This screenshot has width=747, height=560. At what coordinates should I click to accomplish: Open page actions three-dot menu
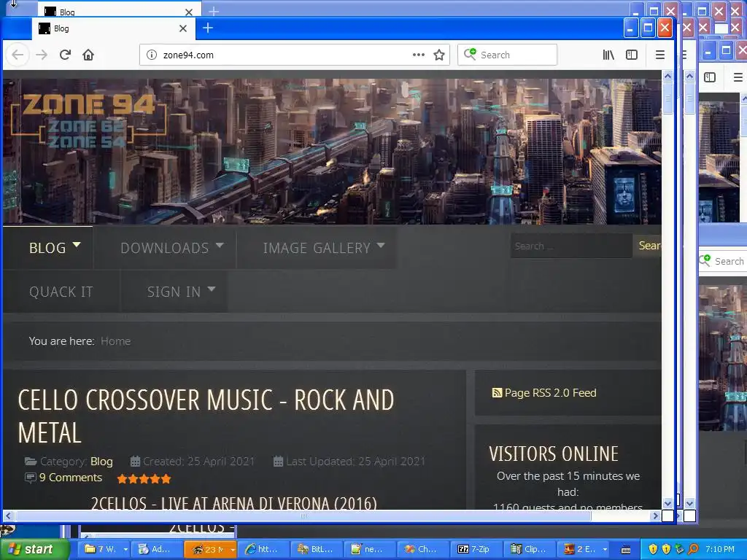[x=418, y=55]
